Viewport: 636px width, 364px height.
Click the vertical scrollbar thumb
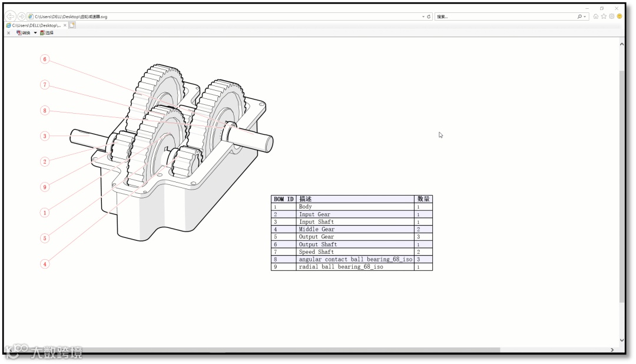click(622, 187)
